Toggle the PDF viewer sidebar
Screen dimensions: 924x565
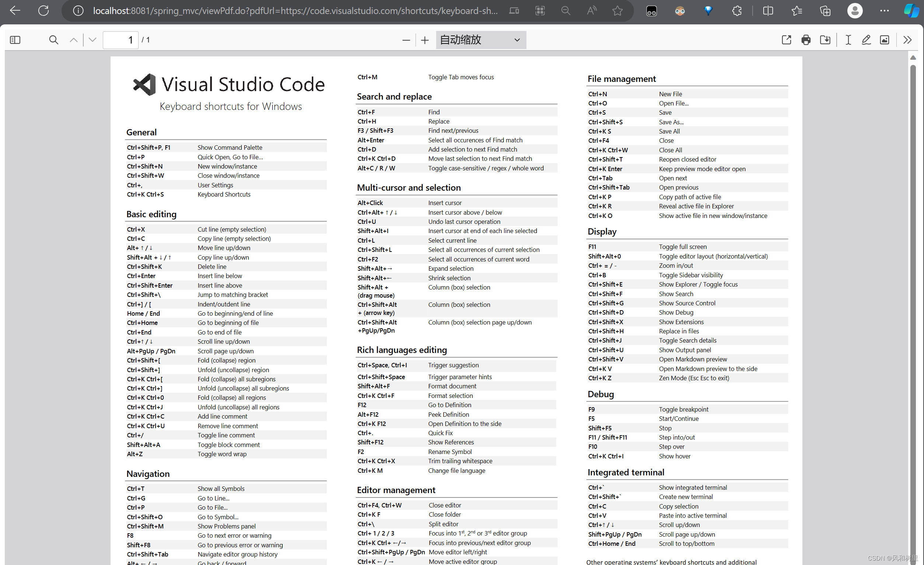point(15,40)
